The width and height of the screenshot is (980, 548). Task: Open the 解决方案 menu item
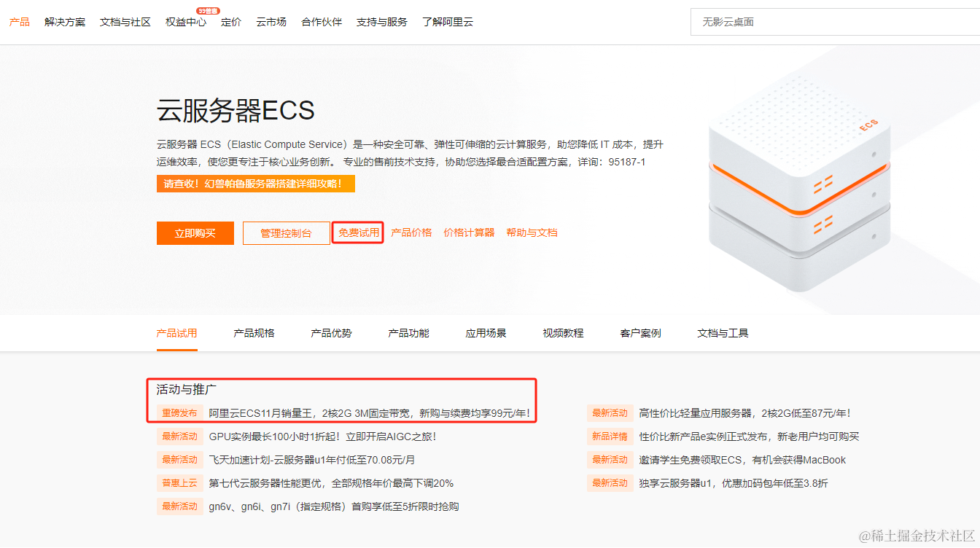65,22
